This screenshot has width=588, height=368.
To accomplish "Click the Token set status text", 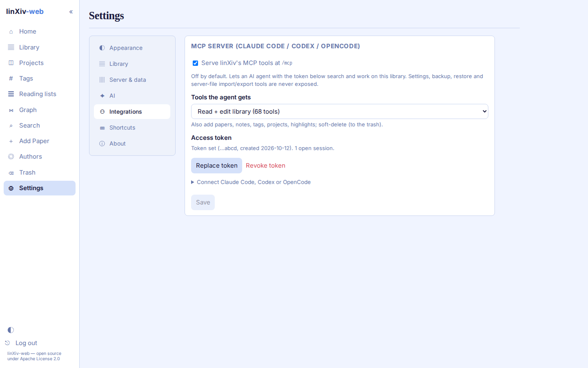I will [263, 148].
